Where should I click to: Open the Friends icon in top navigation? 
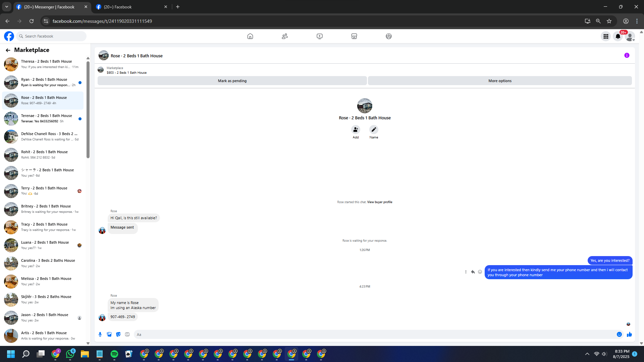[x=285, y=36]
